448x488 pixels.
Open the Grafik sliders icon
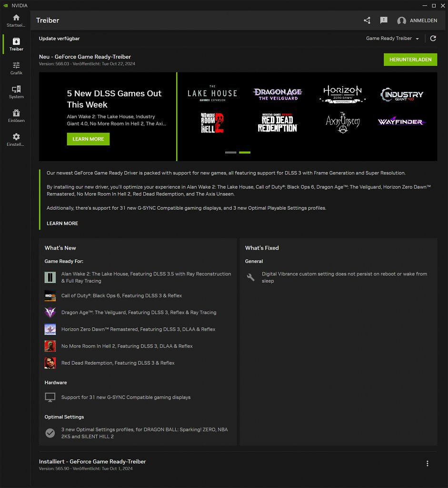[x=16, y=65]
